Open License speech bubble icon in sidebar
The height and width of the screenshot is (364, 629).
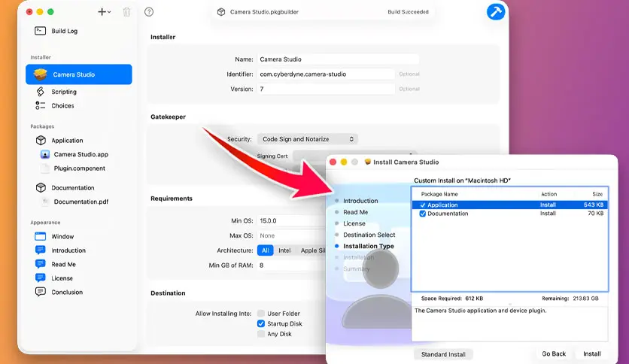40,278
